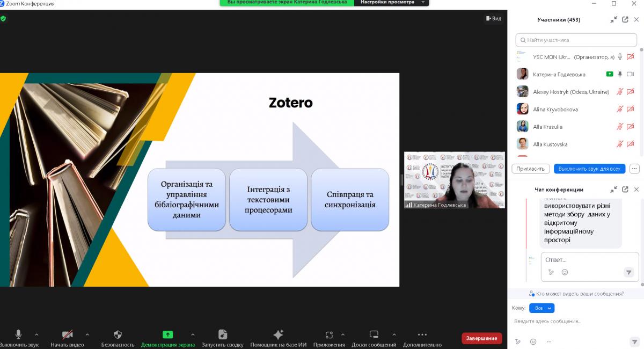Viewport: 644px width, 349px height.
Task: Click the Пригласить button
Action: pyautogui.click(x=531, y=169)
